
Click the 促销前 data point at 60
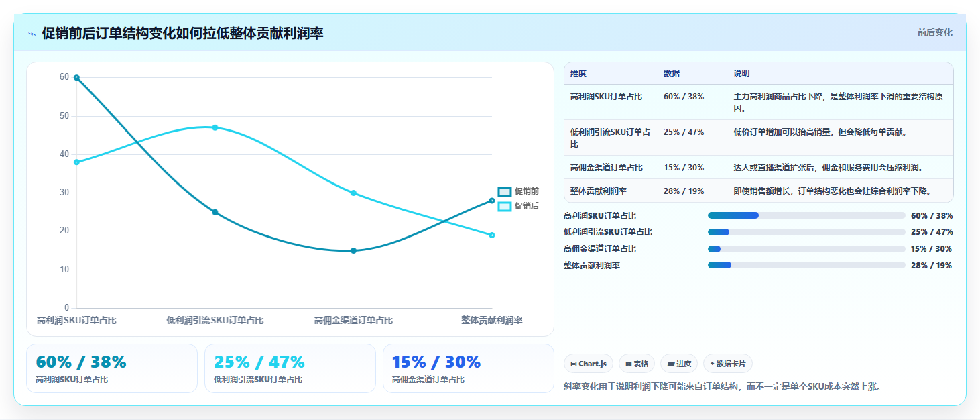(x=76, y=78)
